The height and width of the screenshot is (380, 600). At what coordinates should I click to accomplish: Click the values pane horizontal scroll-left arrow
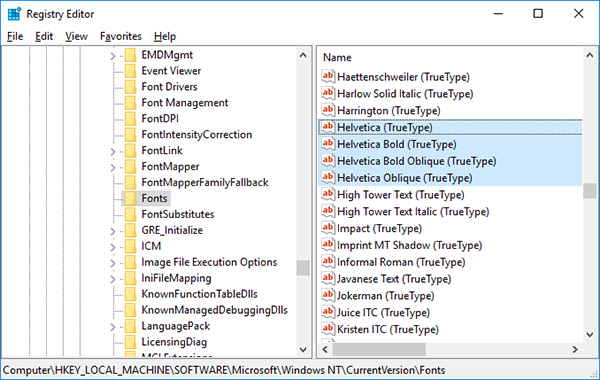click(325, 349)
